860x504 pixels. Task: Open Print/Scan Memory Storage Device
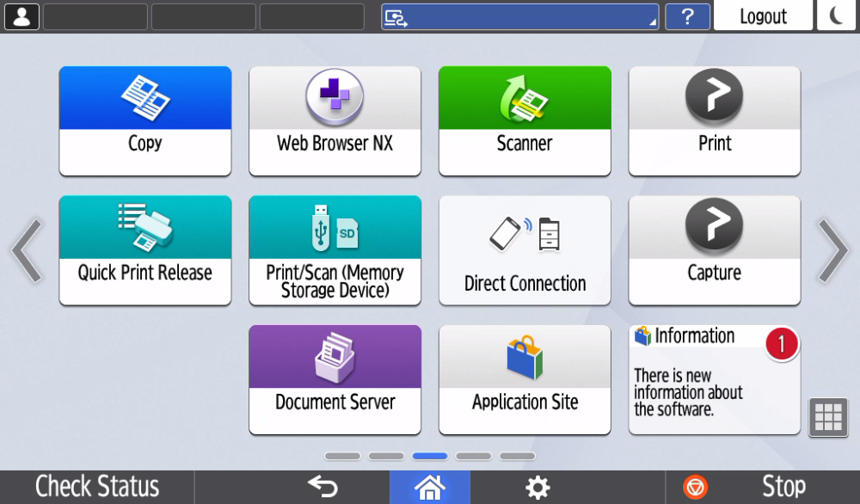335,250
